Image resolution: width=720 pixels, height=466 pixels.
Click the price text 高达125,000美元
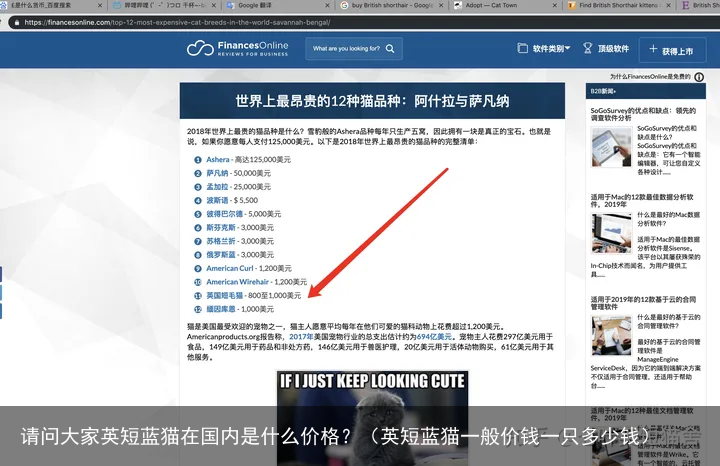coord(263,160)
